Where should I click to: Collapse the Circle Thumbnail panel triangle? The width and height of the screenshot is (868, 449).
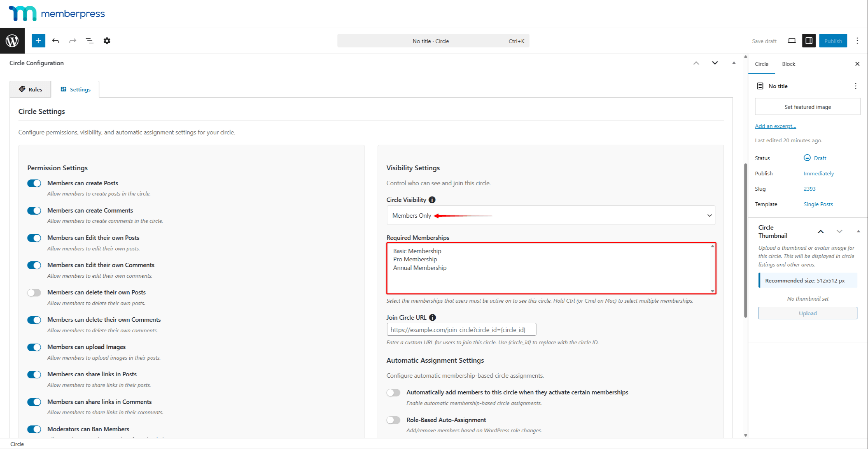[x=858, y=231]
